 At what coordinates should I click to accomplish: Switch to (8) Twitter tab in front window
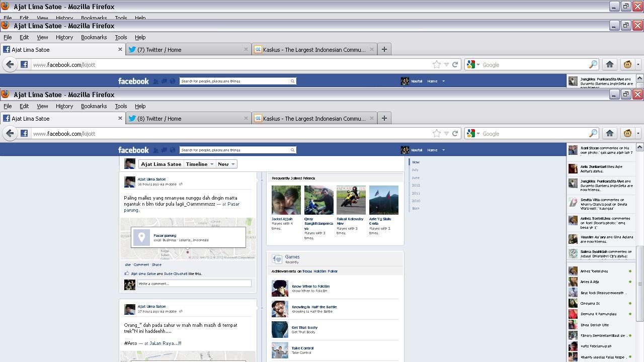click(x=188, y=118)
